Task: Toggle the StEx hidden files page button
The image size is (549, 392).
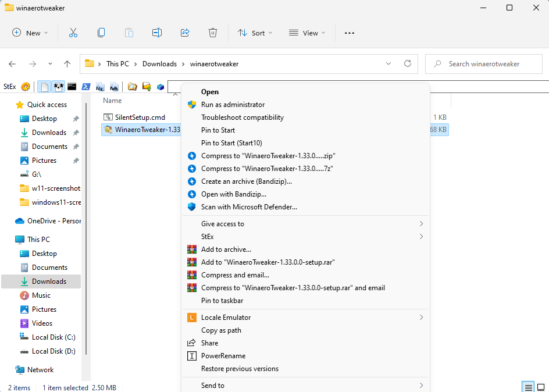Action: (44, 87)
